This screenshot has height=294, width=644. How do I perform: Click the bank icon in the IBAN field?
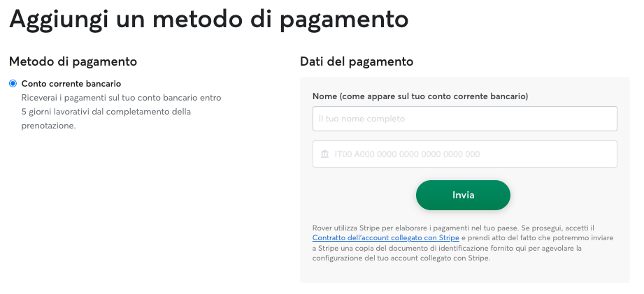[x=324, y=154]
